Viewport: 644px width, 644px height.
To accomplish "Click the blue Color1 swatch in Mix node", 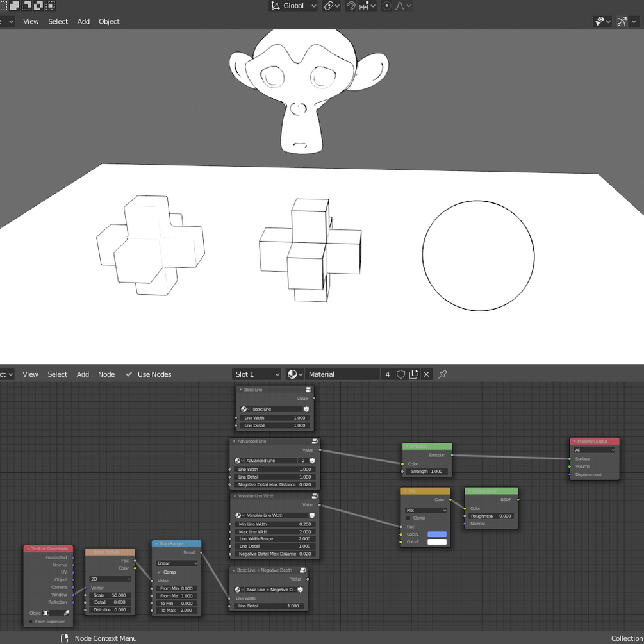I will pyautogui.click(x=437, y=534).
